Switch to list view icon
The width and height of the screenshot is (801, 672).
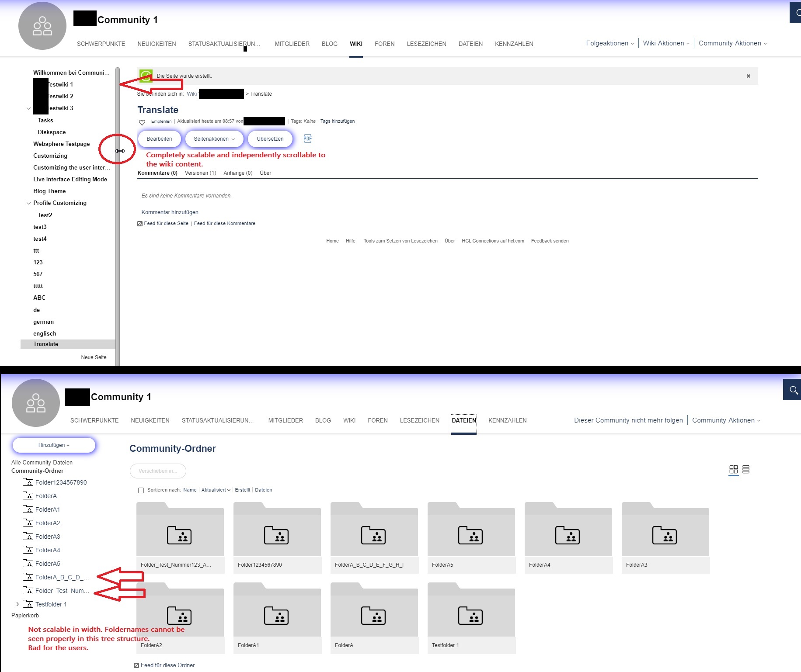pos(746,469)
